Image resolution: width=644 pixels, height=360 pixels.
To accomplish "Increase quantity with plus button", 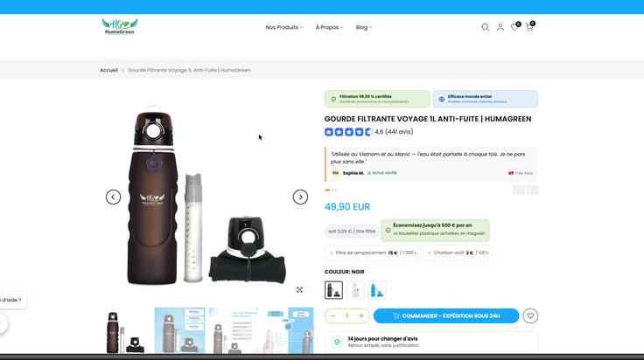I will tap(361, 315).
